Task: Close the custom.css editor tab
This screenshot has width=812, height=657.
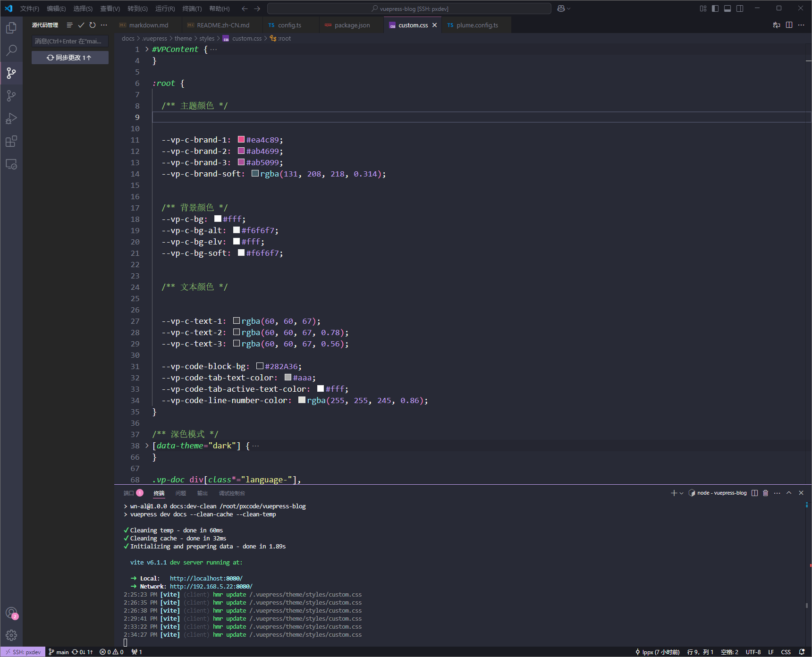Action: coord(434,25)
